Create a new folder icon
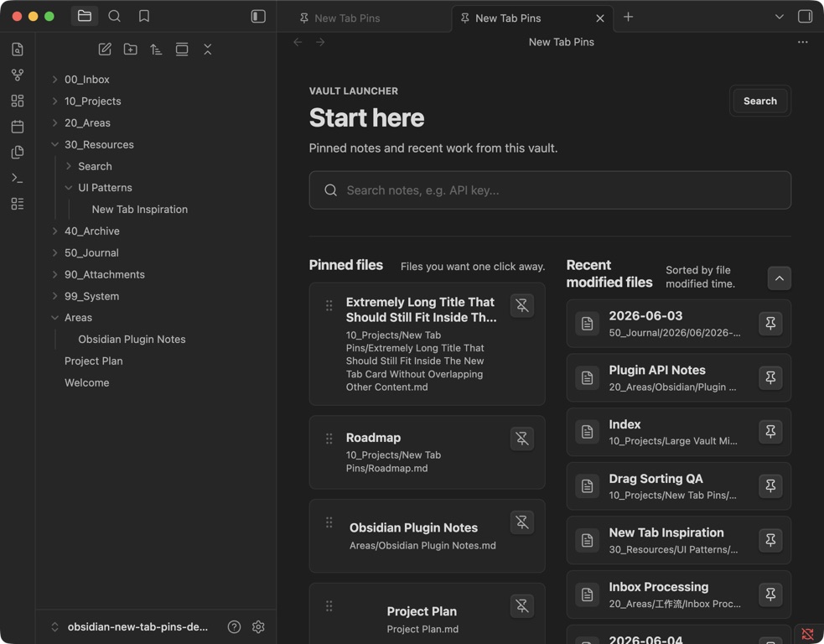Screen dimensions: 824x644 130,49
